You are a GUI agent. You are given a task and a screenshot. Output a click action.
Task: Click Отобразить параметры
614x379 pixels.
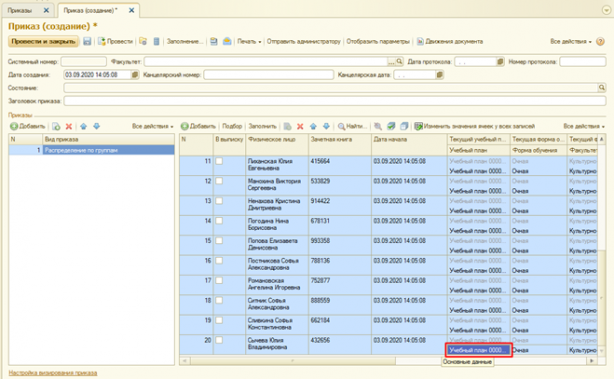[x=378, y=41]
